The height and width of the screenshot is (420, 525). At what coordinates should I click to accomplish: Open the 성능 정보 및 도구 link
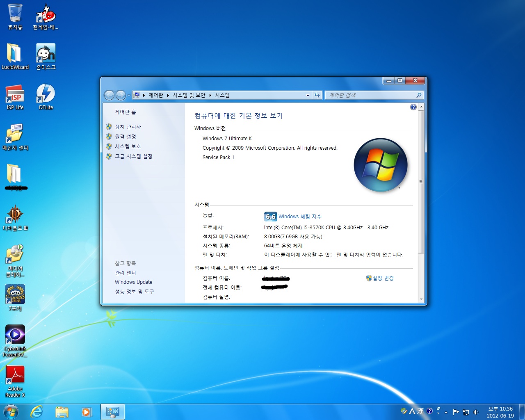pyautogui.click(x=135, y=292)
